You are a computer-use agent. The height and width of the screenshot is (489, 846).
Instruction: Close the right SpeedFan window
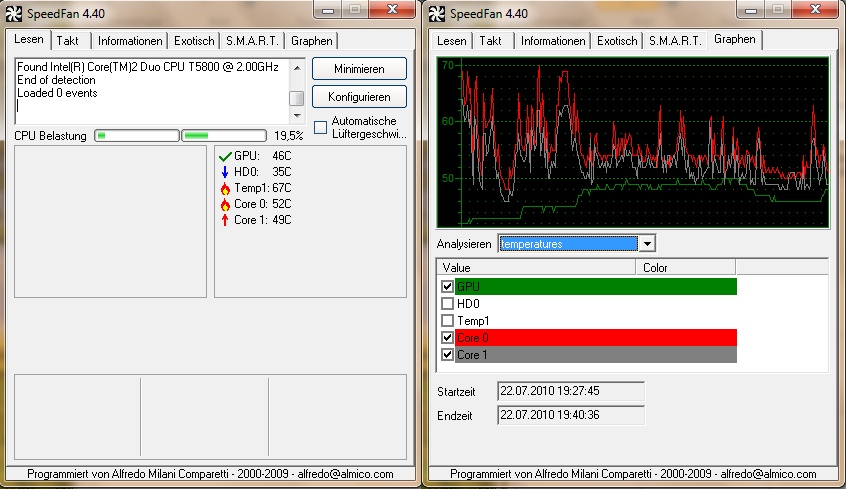pyautogui.click(x=815, y=10)
